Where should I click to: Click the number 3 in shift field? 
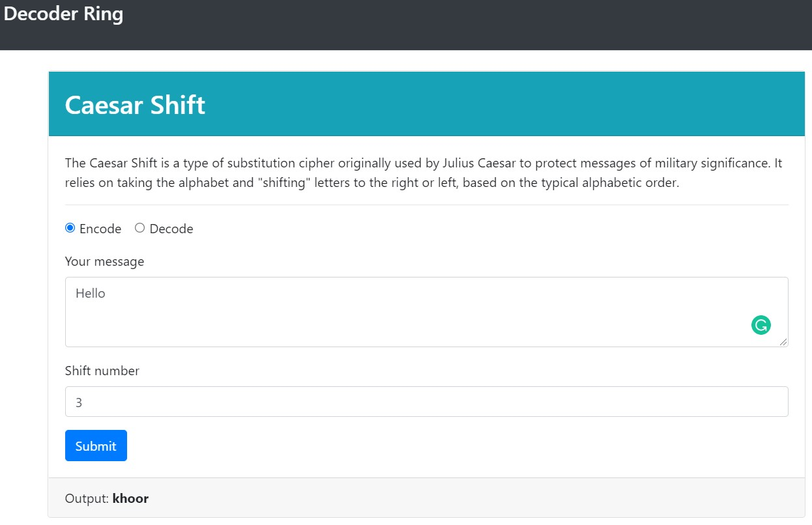[79, 403]
